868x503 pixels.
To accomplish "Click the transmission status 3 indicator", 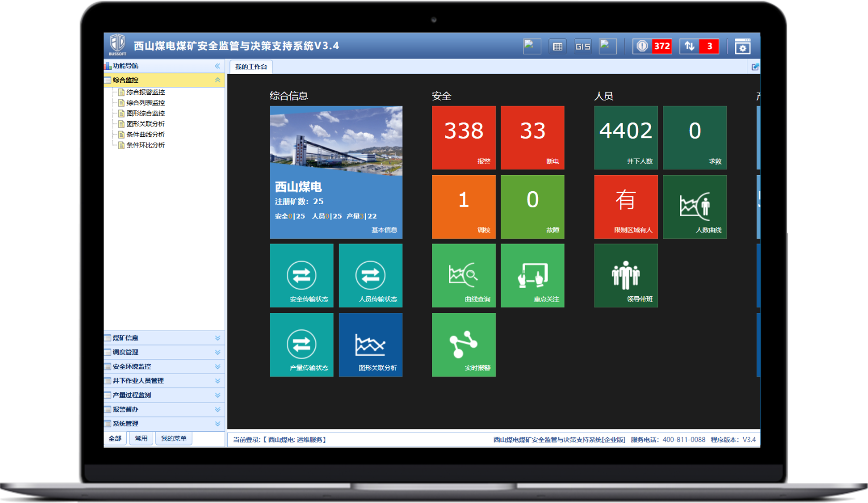I will pos(699,46).
